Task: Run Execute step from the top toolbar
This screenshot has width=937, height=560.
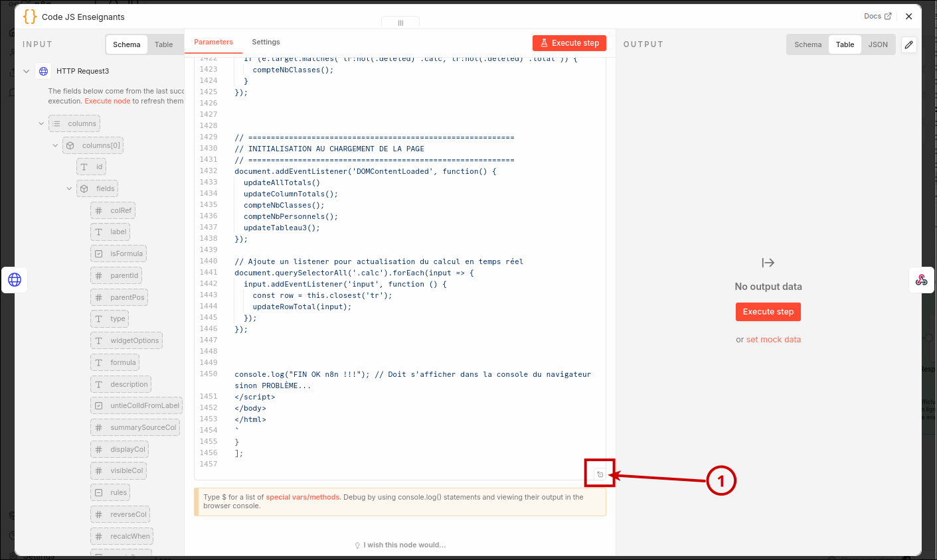Action: click(x=569, y=43)
